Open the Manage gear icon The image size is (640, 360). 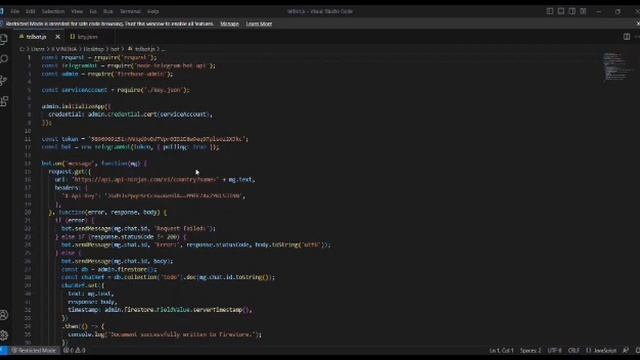click(x=4, y=335)
